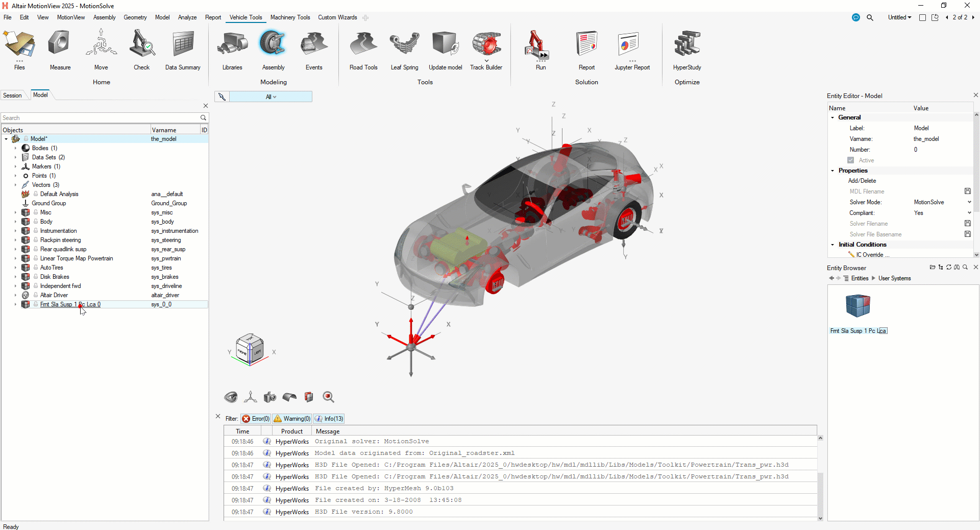Expand the Bodies (1) tree node
Viewport: 980px width, 530px height.
click(x=15, y=148)
